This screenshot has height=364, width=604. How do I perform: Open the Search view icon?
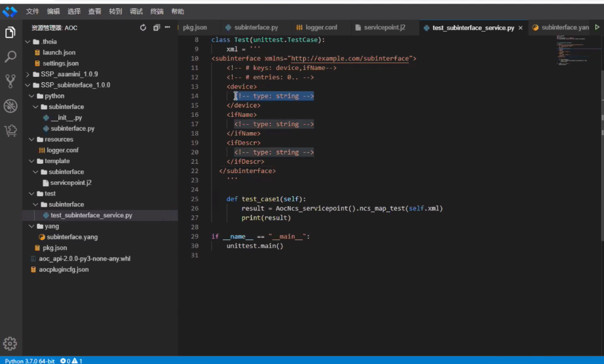click(10, 57)
